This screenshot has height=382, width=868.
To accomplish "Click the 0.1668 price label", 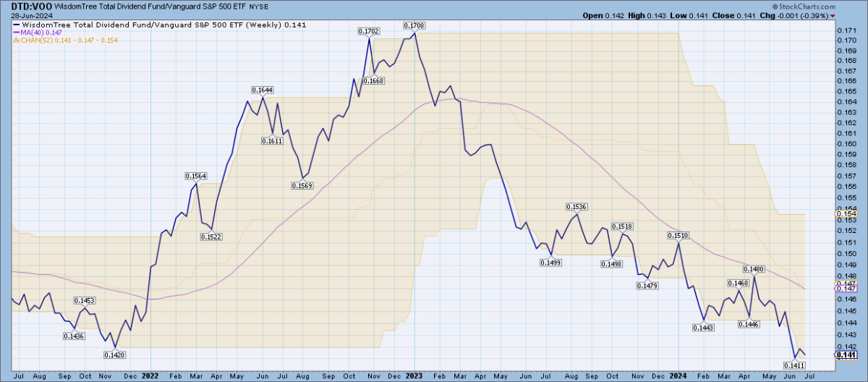I will [373, 81].
